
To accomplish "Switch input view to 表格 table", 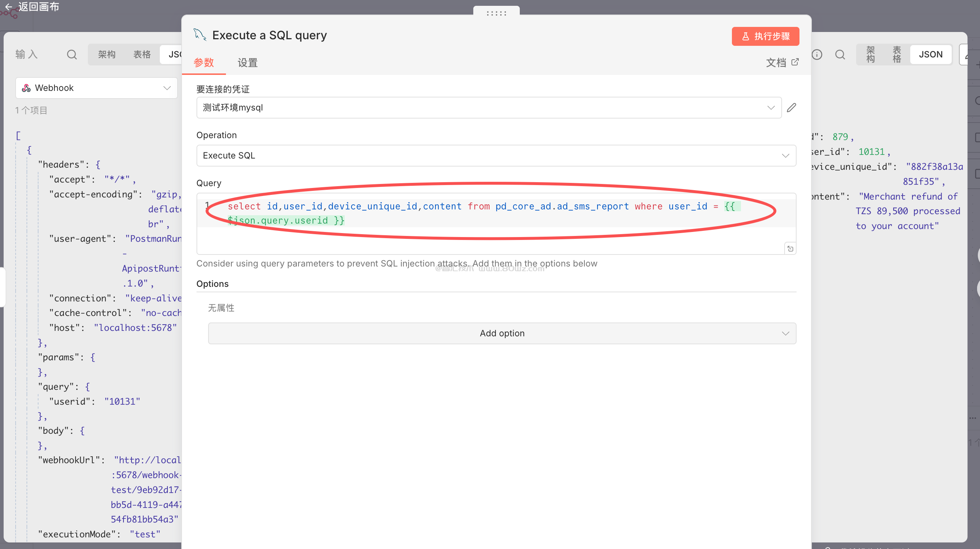I will click(142, 55).
